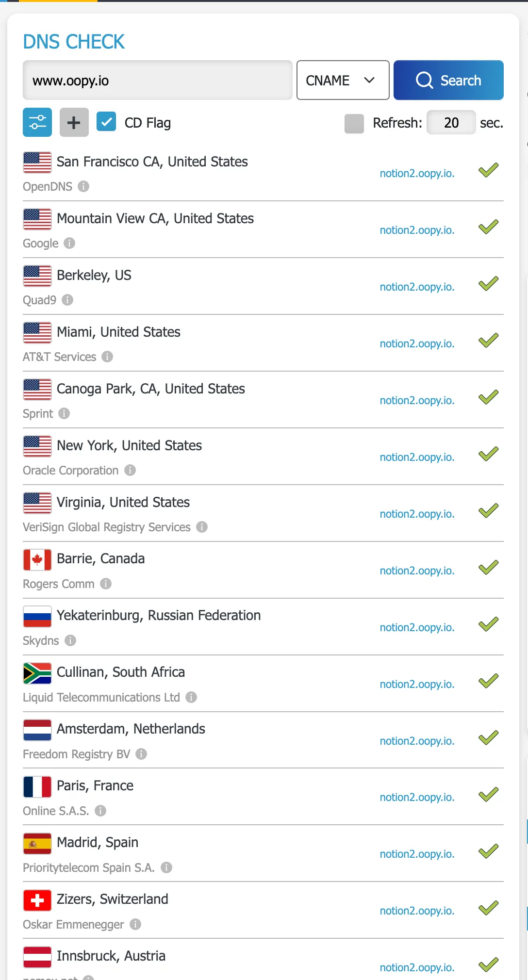Click info icon beside Liquid Telecommunications Ltd
This screenshot has width=528, height=980.
pos(191,697)
